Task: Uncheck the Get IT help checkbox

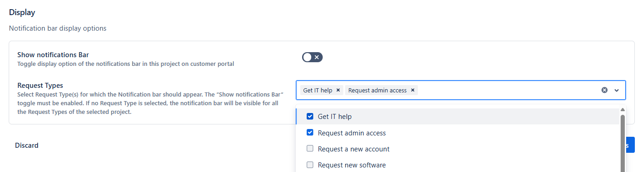Action: coord(310,116)
